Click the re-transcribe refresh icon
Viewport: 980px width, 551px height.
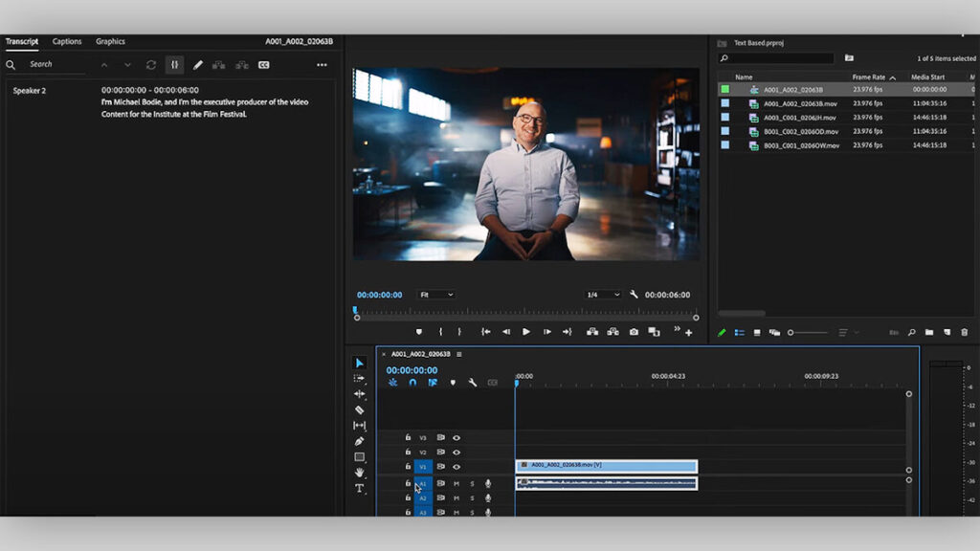pos(151,65)
